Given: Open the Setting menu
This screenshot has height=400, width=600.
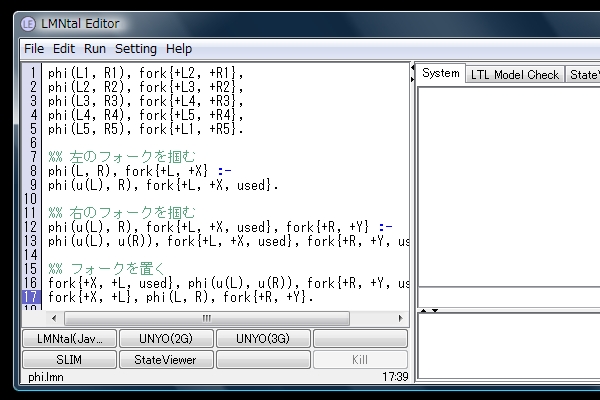Looking at the screenshot, I should pyautogui.click(x=136, y=48).
